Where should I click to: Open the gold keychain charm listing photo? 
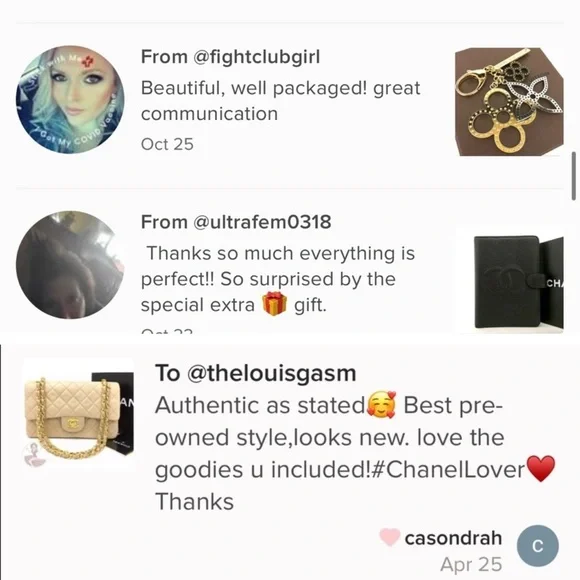click(x=509, y=102)
